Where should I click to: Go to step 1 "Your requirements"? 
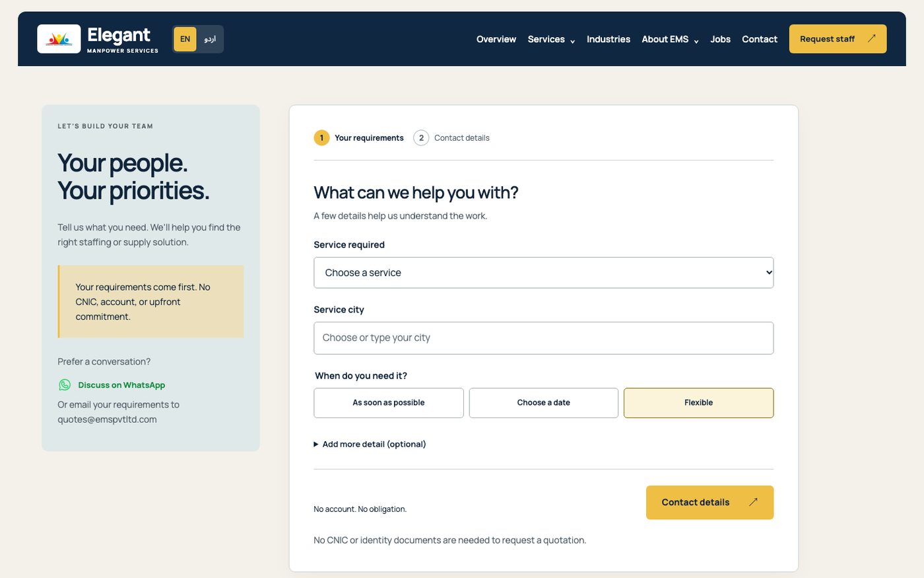click(x=359, y=138)
